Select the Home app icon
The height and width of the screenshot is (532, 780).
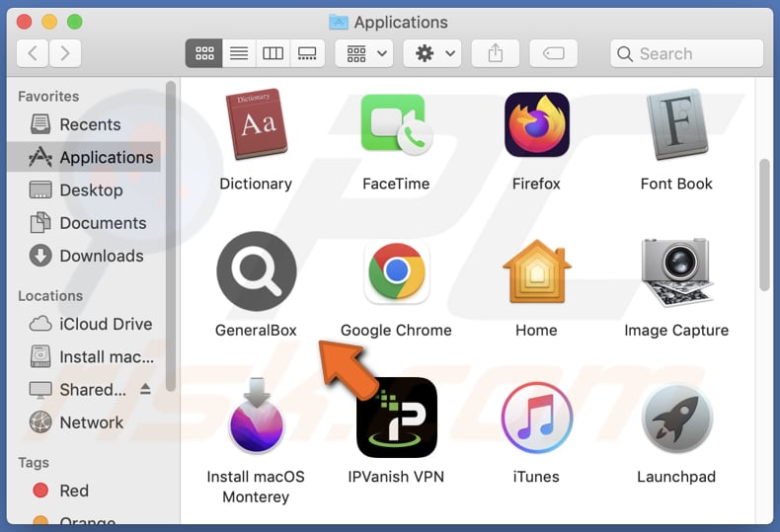537,271
